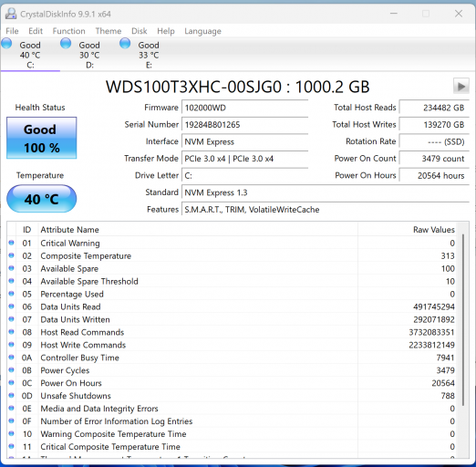The image size is (476, 467).
Task: Click status dot of Power Cycles row
Action: [11, 370]
